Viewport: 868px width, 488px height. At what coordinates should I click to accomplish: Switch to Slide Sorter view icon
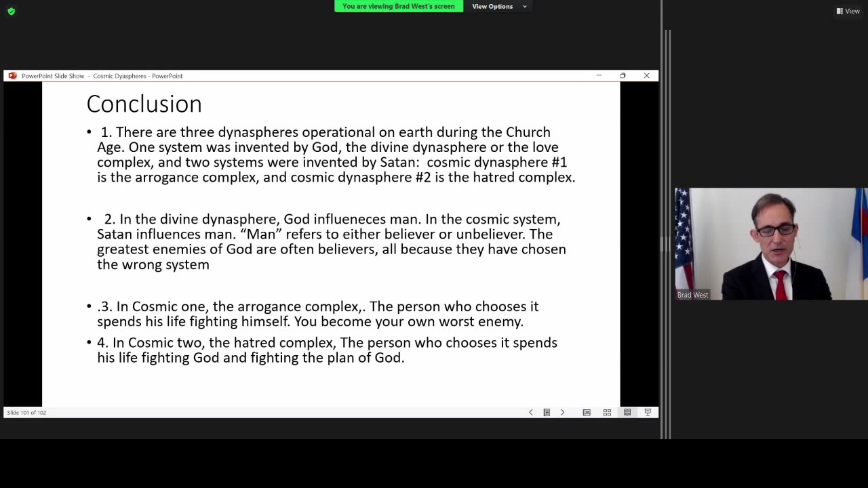607,412
